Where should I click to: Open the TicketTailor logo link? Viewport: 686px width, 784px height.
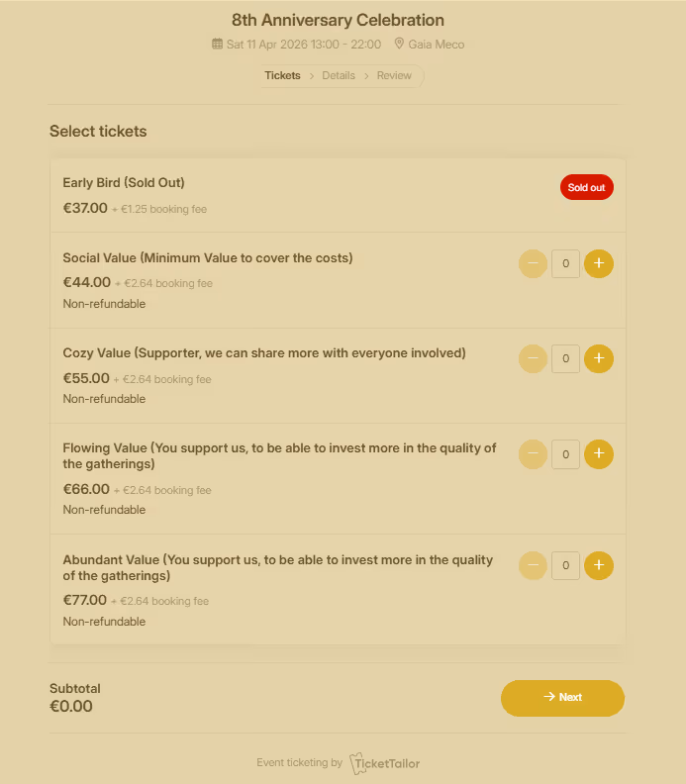pos(384,763)
